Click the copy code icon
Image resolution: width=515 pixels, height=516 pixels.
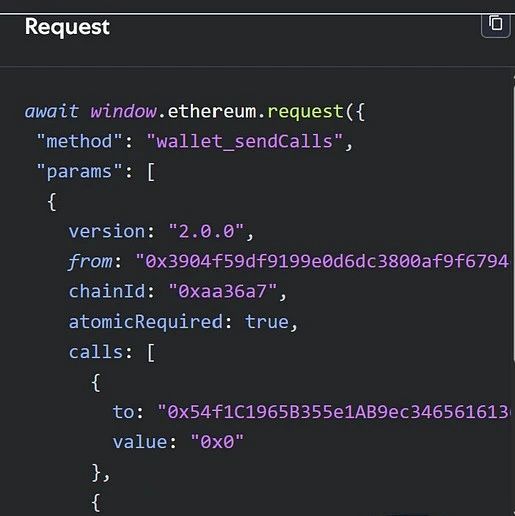(496, 24)
